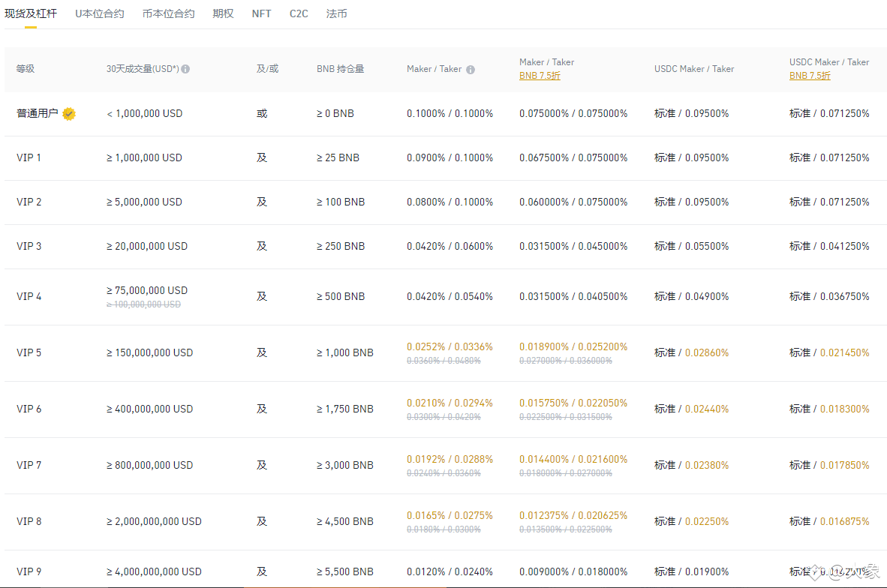Image resolution: width=887 pixels, height=588 pixels.
Task: Select the VIP 9 level label
Action: coord(29,571)
